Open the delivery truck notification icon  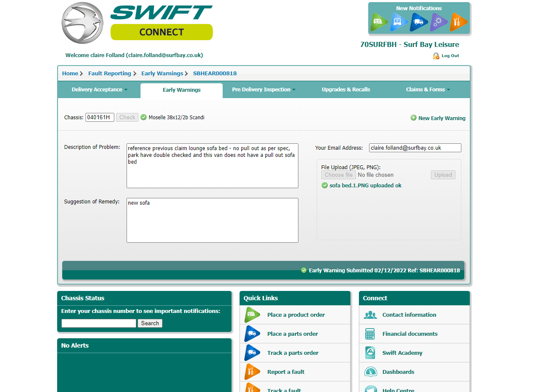click(x=418, y=22)
